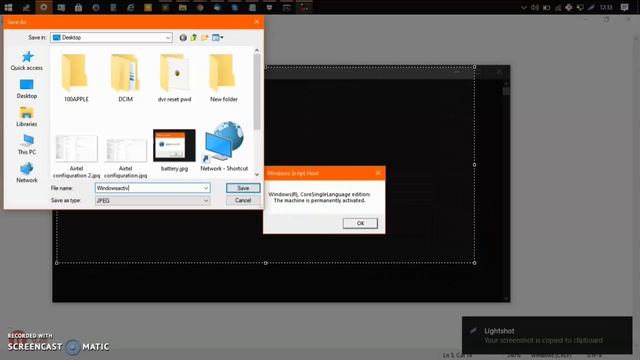Go back to last folder visited icon
Screen dimensions: 640x360
click(x=183, y=38)
